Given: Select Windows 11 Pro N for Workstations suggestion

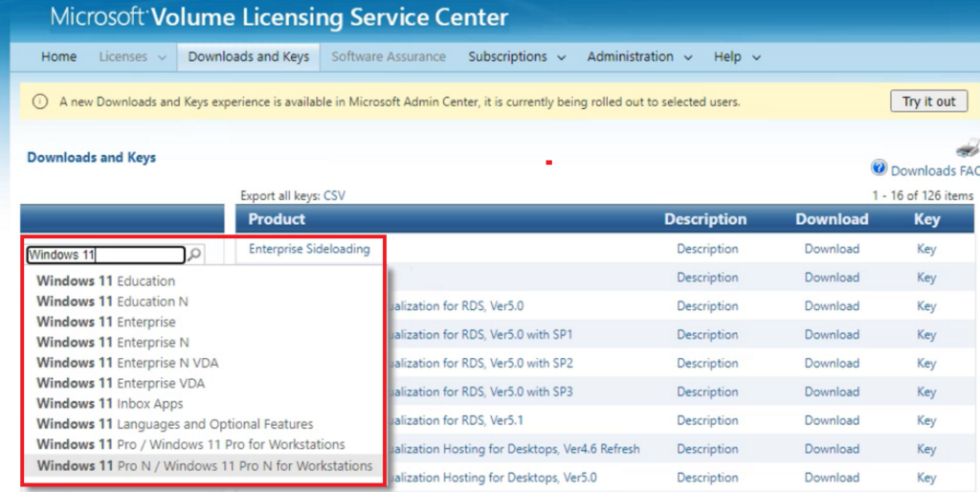Looking at the screenshot, I should point(205,466).
